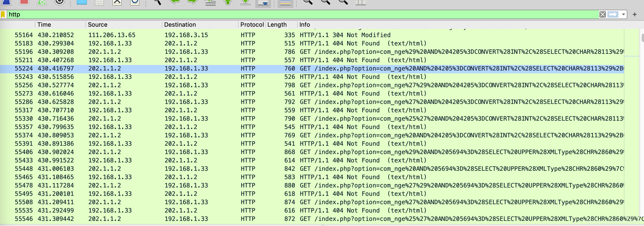Sort by Protocol column header
Image resolution: width=644 pixels, height=226 pixels.
point(252,24)
